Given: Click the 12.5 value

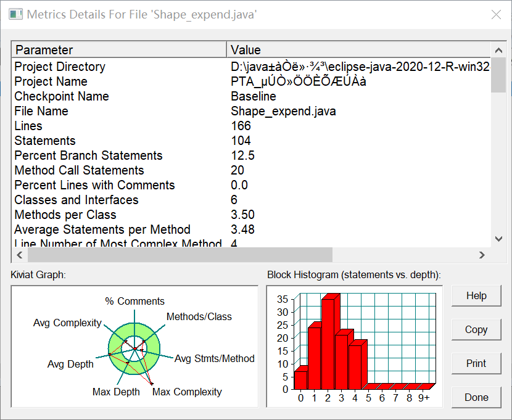Looking at the screenshot, I should click(242, 155).
